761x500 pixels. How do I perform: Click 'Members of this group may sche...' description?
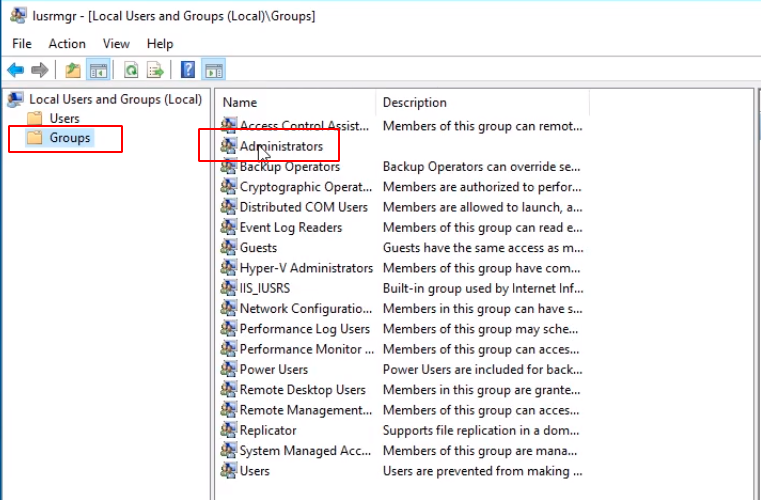pyautogui.click(x=480, y=329)
